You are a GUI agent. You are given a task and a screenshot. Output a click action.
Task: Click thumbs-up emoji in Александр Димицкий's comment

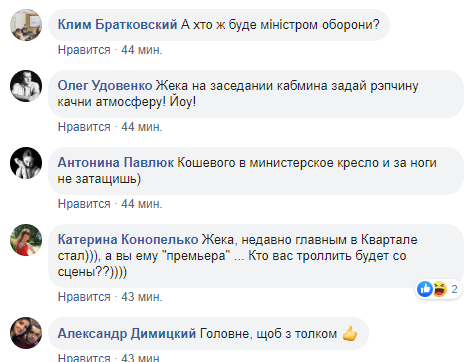pos(350,333)
